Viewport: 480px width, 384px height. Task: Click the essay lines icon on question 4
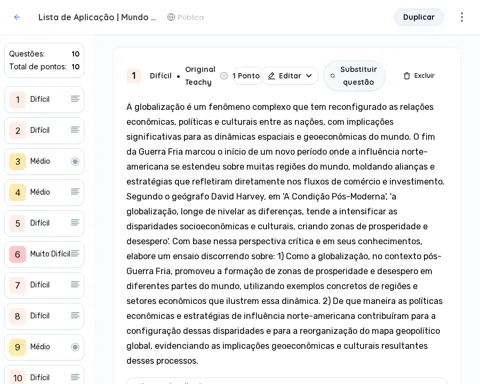point(75,191)
